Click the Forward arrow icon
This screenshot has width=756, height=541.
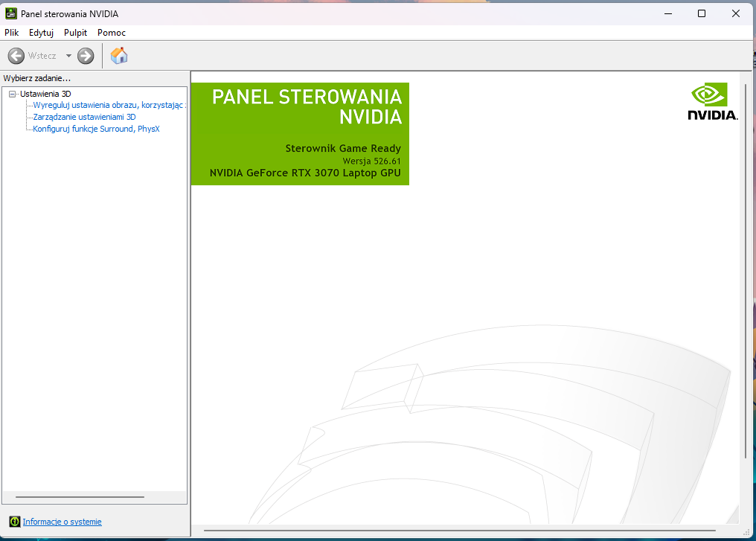(x=86, y=56)
